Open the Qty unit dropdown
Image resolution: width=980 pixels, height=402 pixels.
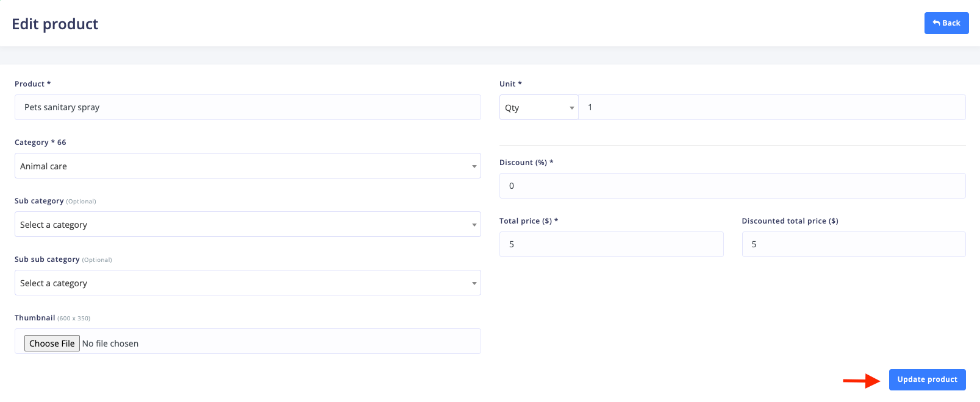click(539, 107)
